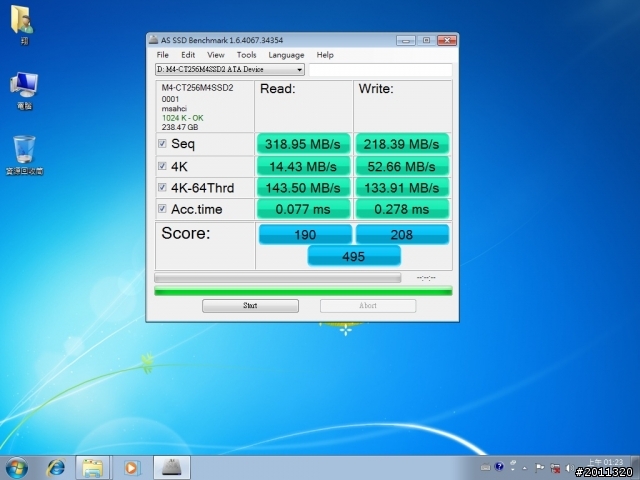
Task: Open the View menu
Action: 216,55
